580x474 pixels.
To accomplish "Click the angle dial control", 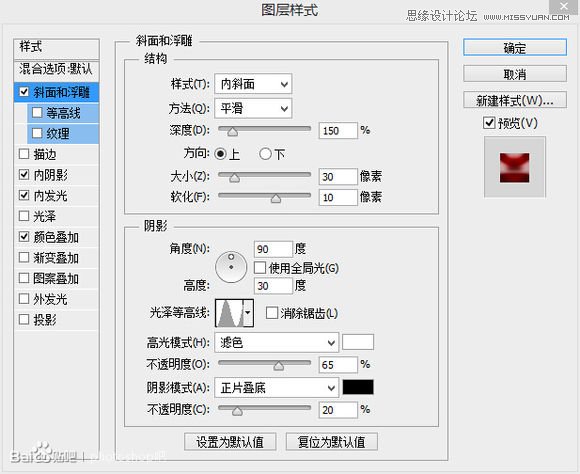I will coord(231,267).
